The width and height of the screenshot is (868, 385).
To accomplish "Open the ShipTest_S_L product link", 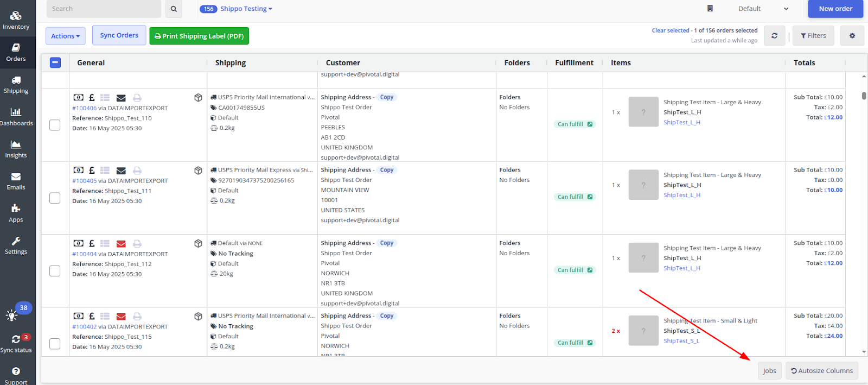I will [681, 341].
